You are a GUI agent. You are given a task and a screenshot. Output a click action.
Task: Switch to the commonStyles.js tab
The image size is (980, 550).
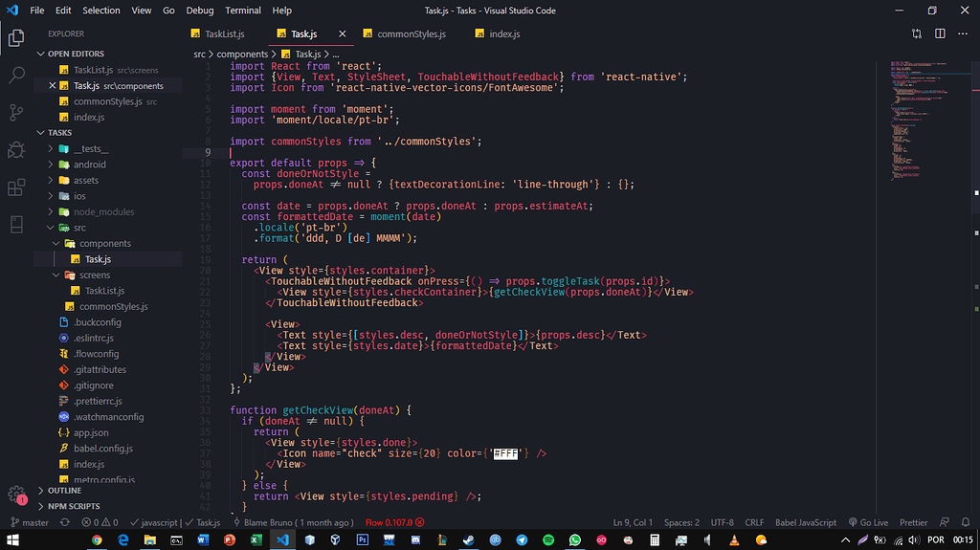411,34
